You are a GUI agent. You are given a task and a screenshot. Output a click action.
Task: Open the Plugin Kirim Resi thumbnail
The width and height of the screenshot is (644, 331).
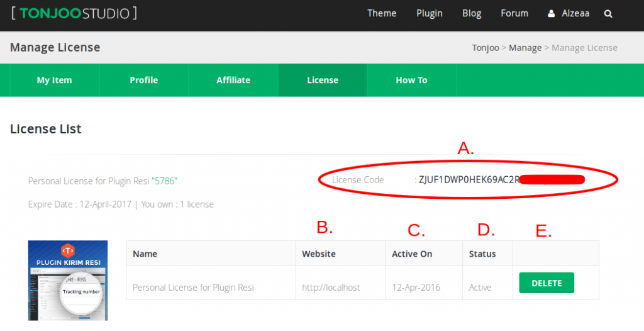[x=68, y=281]
